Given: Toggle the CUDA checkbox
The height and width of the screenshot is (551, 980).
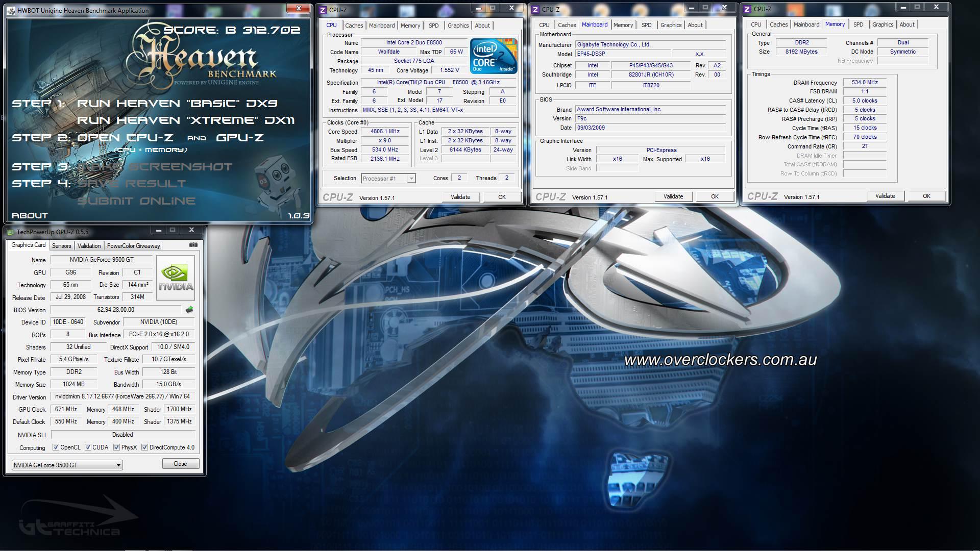Looking at the screenshot, I should [88, 447].
